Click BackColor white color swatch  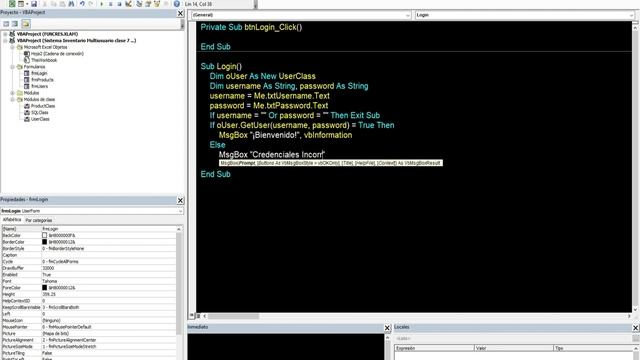click(x=44, y=236)
